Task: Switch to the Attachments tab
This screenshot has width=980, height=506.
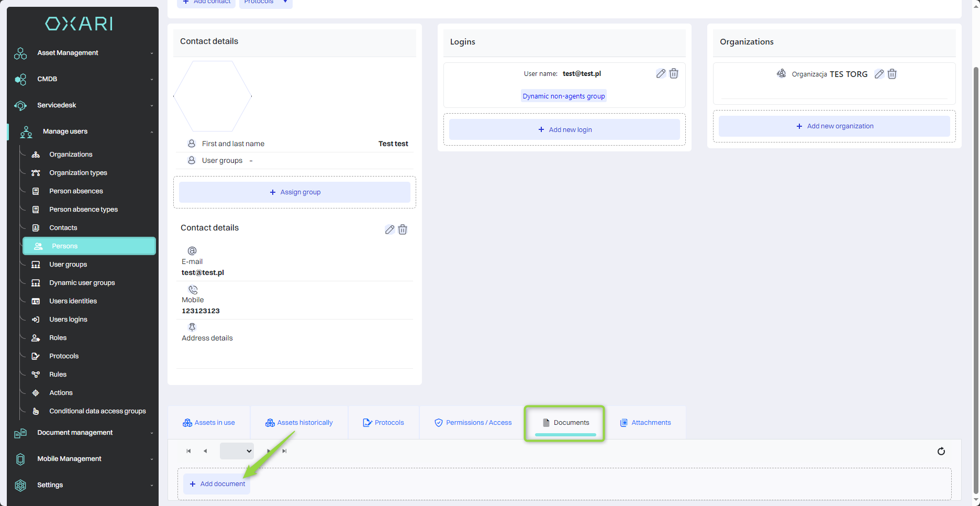Action: 645,423
